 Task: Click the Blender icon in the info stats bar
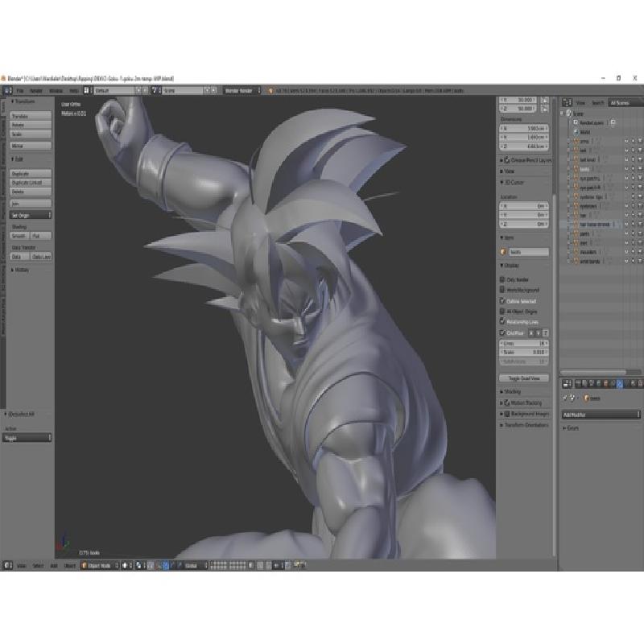(270, 90)
